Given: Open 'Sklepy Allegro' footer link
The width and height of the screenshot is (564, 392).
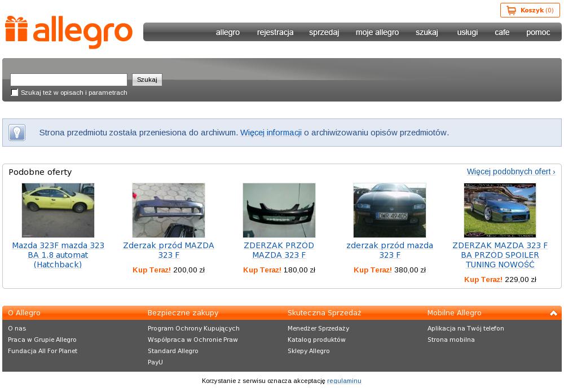Looking at the screenshot, I should pyautogui.click(x=309, y=351).
